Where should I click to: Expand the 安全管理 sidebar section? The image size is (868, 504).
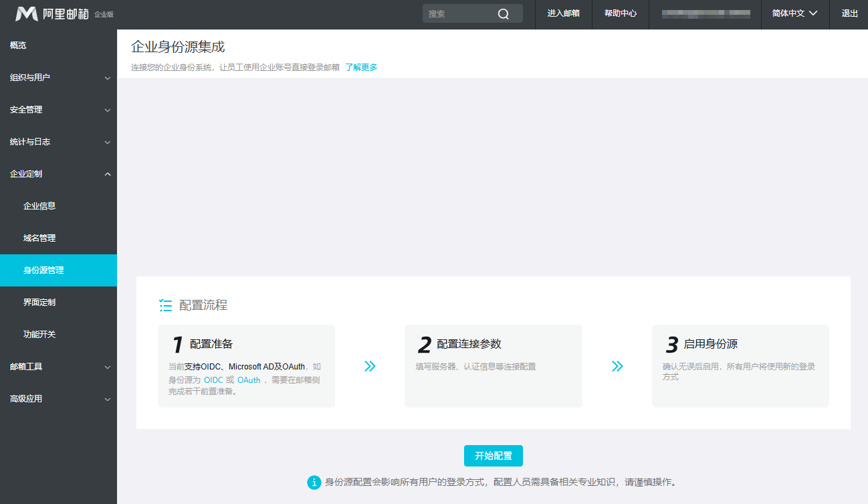pos(58,110)
